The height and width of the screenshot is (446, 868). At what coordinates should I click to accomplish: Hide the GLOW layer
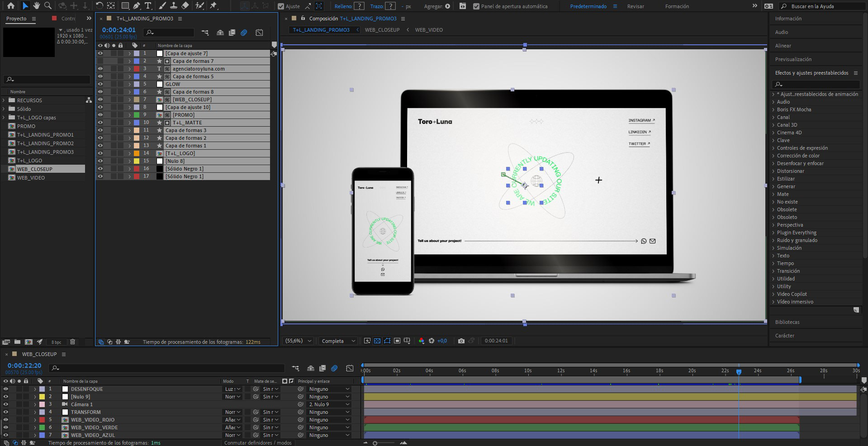pyautogui.click(x=100, y=84)
